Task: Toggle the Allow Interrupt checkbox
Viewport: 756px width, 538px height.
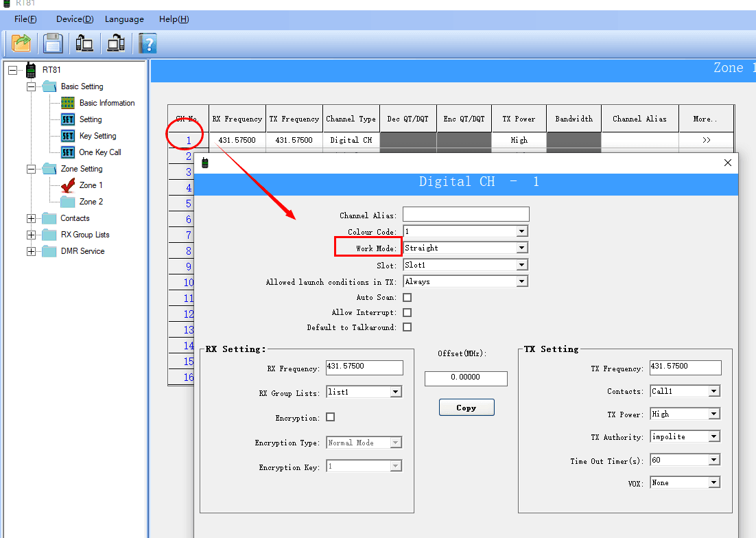Action: (407, 313)
